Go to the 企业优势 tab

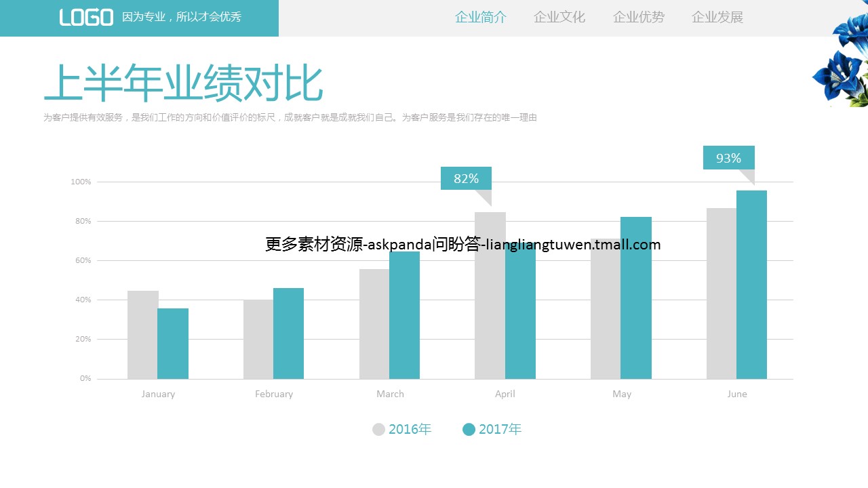click(638, 18)
